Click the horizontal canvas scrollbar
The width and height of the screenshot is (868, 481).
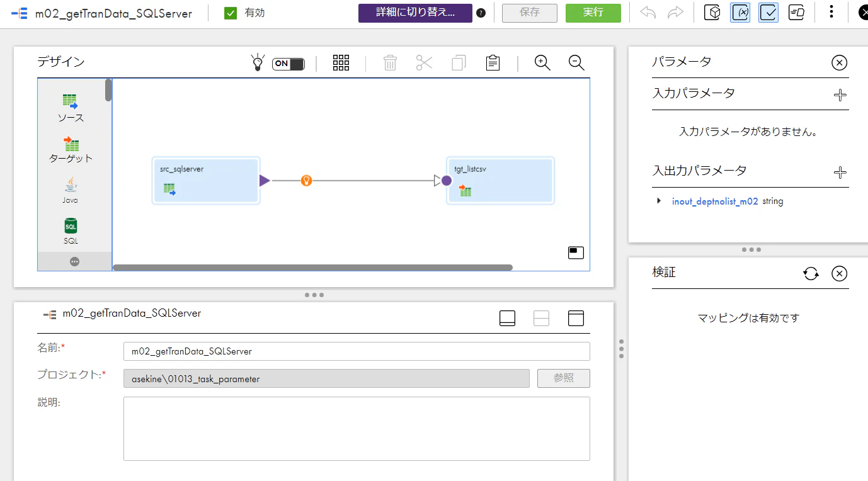point(312,268)
